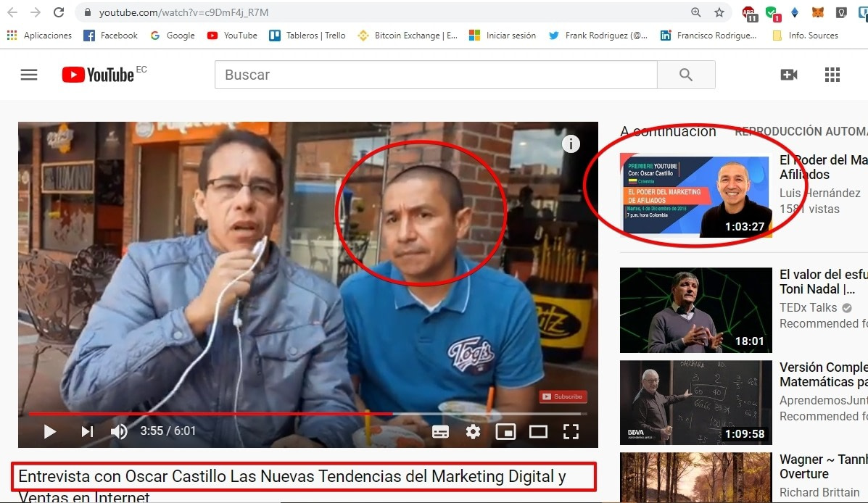Open the YouTube hamburger guide menu

[x=29, y=75]
